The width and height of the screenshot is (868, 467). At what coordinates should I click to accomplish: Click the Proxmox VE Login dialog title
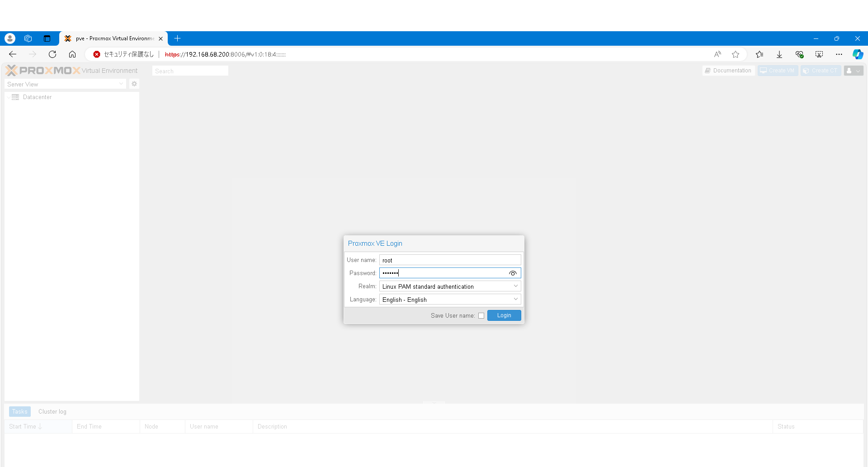(x=375, y=243)
